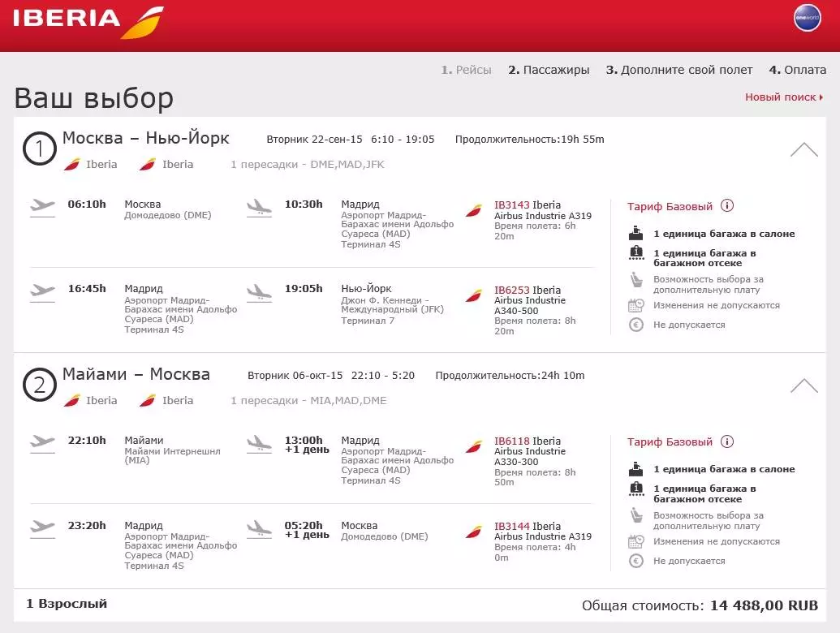Viewport: 840px width, 633px height.
Task: Click checked baggage icon in first fare panel
Action: [x=636, y=252]
